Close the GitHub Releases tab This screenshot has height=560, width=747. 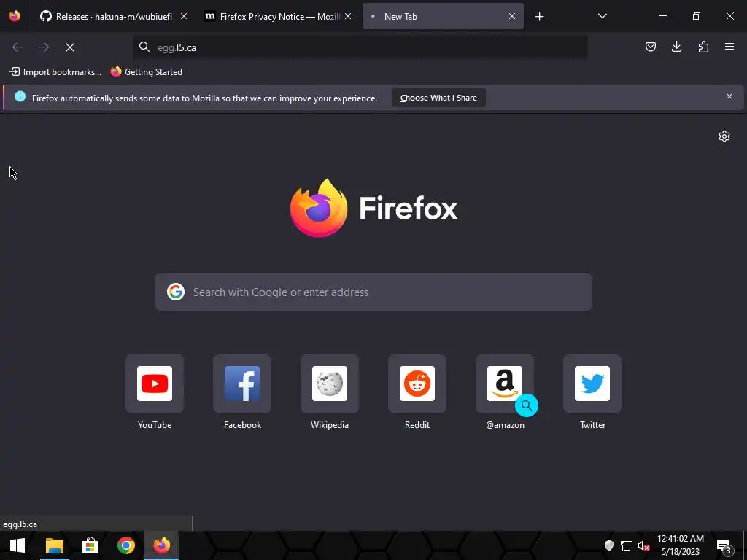coord(184,16)
